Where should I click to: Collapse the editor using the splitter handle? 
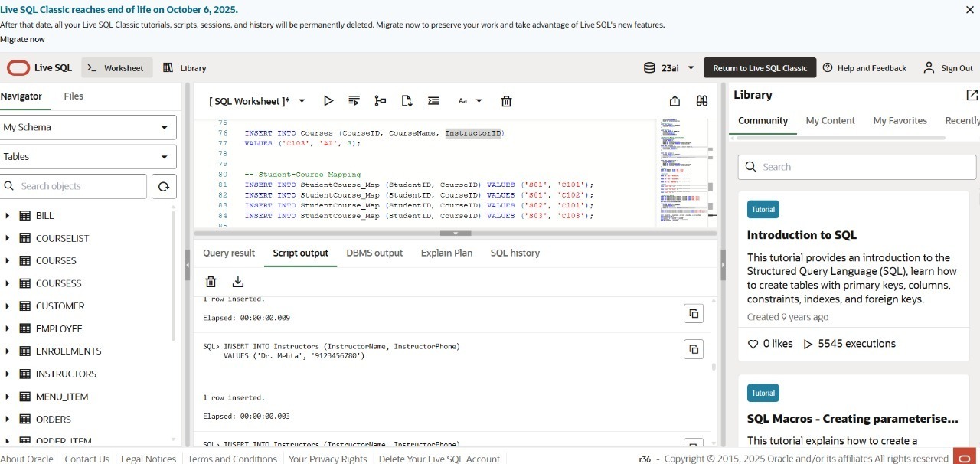click(x=456, y=233)
